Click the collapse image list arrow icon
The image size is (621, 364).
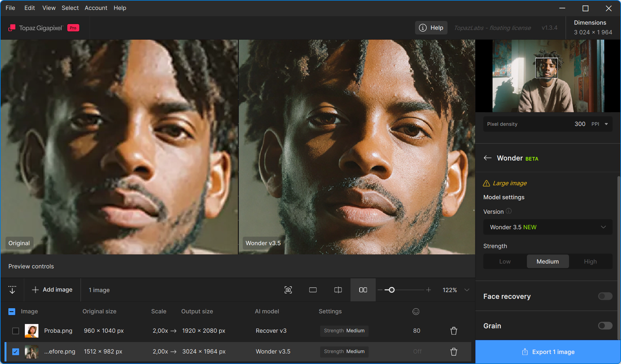coord(12,290)
